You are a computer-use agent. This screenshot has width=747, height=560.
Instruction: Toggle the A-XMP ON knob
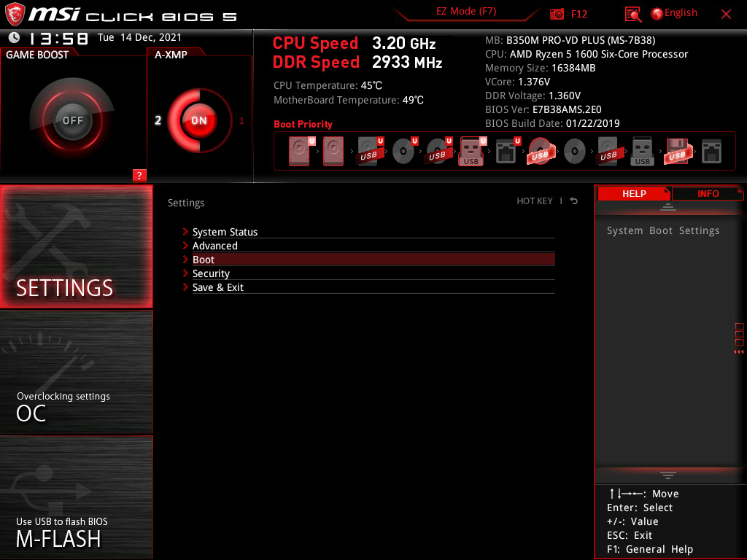point(199,120)
